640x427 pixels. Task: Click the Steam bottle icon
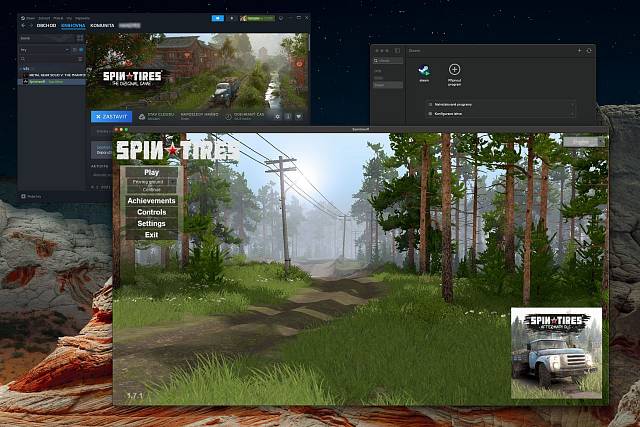coord(423,70)
